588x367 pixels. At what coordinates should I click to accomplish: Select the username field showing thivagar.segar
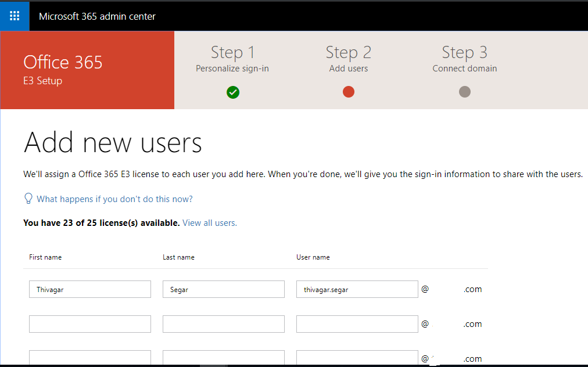[x=357, y=289]
